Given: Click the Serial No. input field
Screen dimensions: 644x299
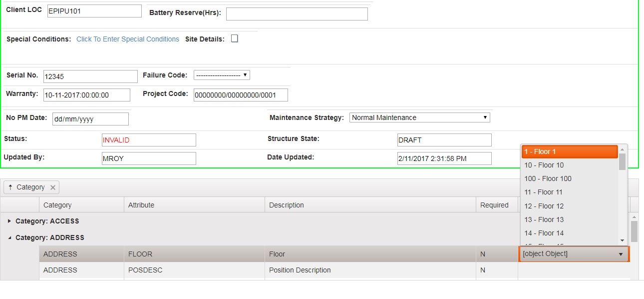Looking at the screenshot, I should click(90, 76).
